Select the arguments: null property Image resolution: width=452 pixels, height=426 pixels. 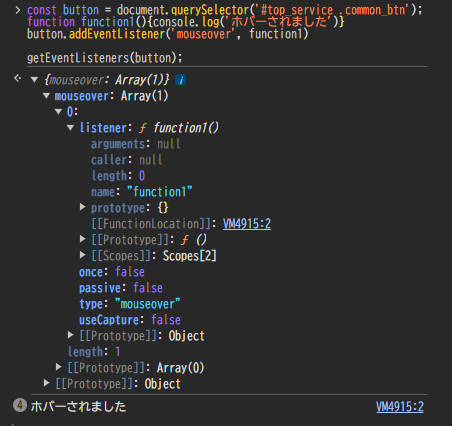[135, 144]
